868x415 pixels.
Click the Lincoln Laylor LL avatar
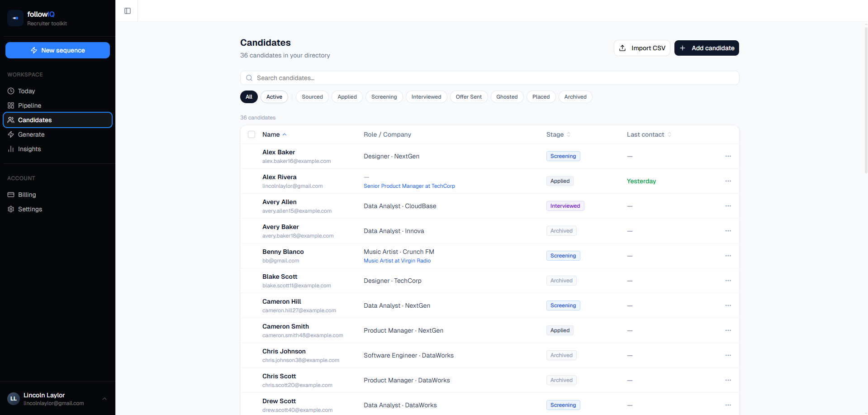(14, 399)
